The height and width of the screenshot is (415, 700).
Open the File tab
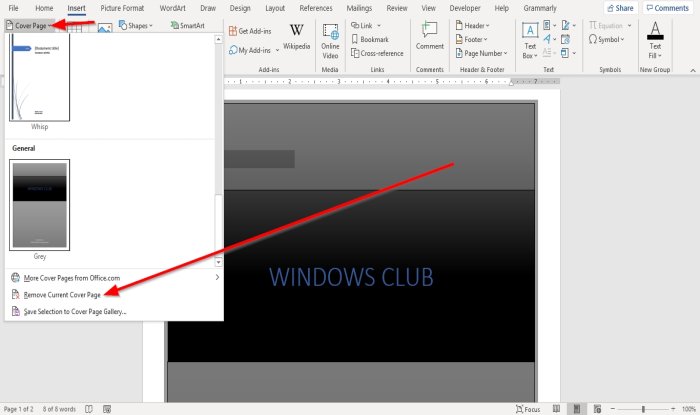point(13,8)
